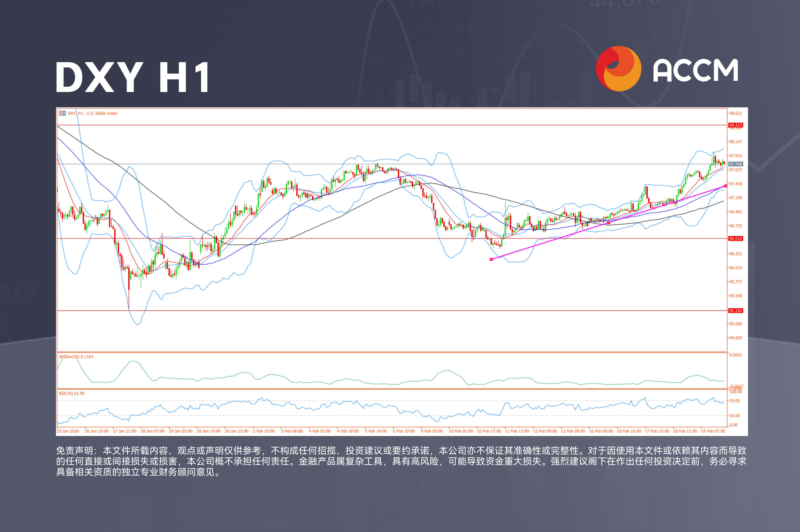Select the magenta trendline's middle anchor handle
This screenshot has height=532, width=800.
pyautogui.click(x=609, y=223)
